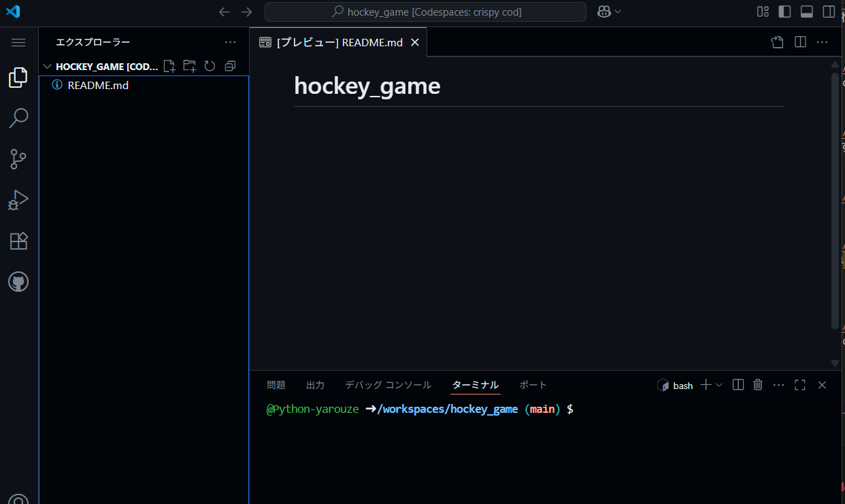The image size is (845, 504).
Task: Click the terminal prompt line
Action: (420, 409)
